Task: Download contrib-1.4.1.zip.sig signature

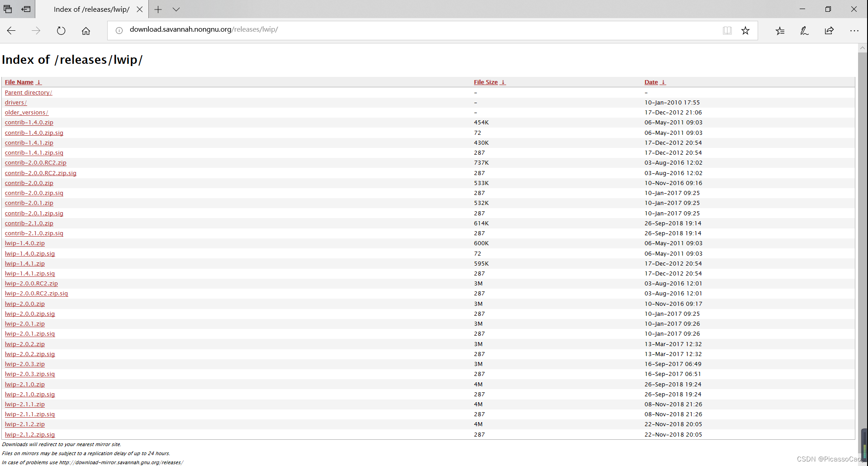Action: click(34, 152)
